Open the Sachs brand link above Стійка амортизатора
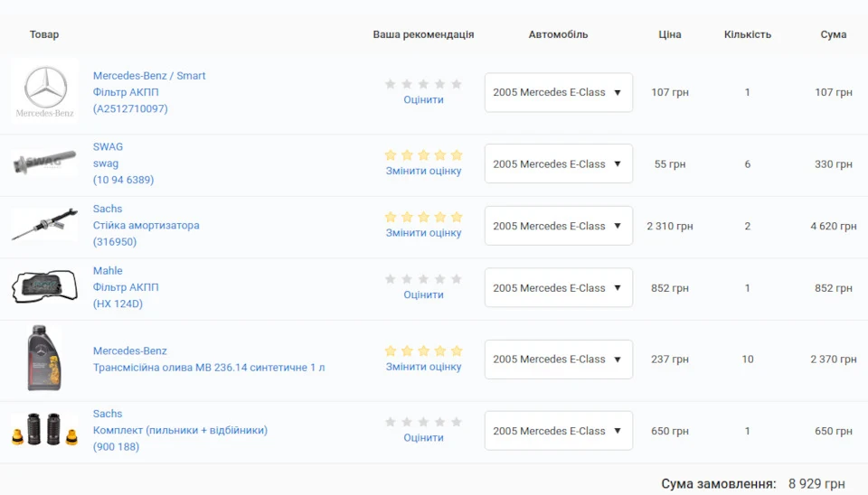 click(108, 209)
